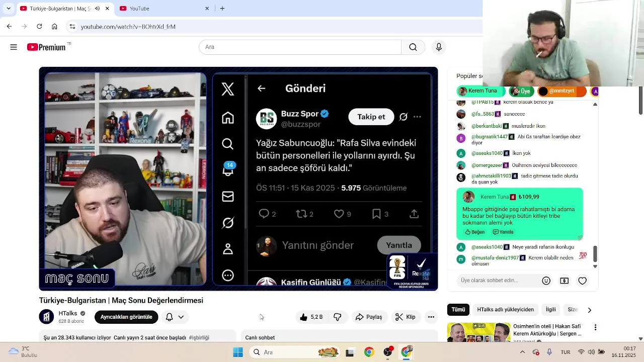Viewport: 644px width, 362px height.
Task: Select the İlgili filter chip
Action: 551,310
